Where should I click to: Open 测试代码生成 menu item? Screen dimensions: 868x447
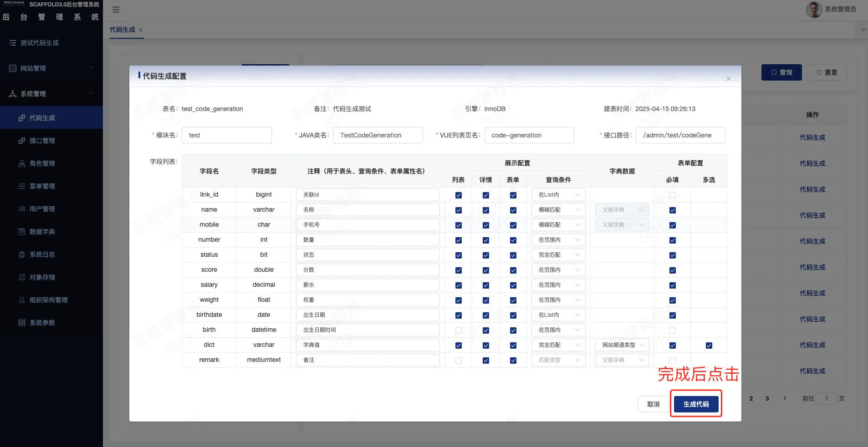[x=51, y=43]
